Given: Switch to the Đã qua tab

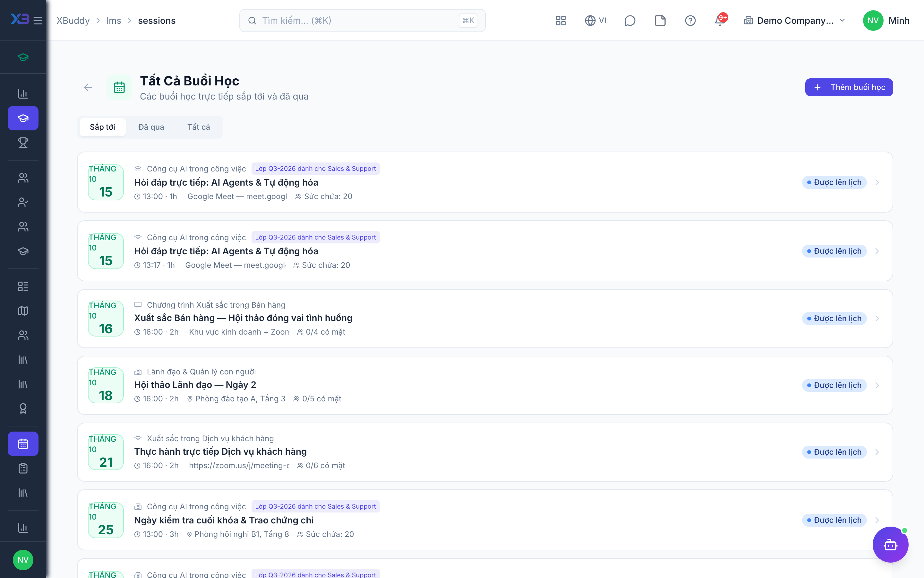Looking at the screenshot, I should (151, 127).
